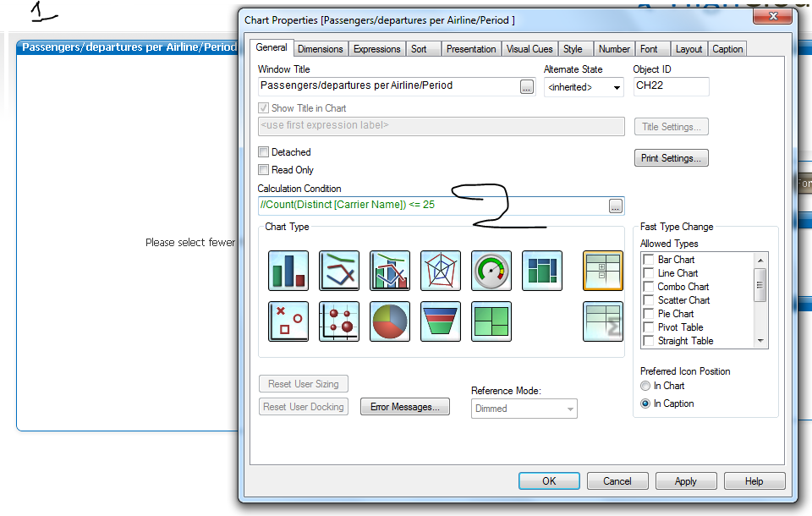
Task: Switch to the Number tab
Action: (x=614, y=49)
